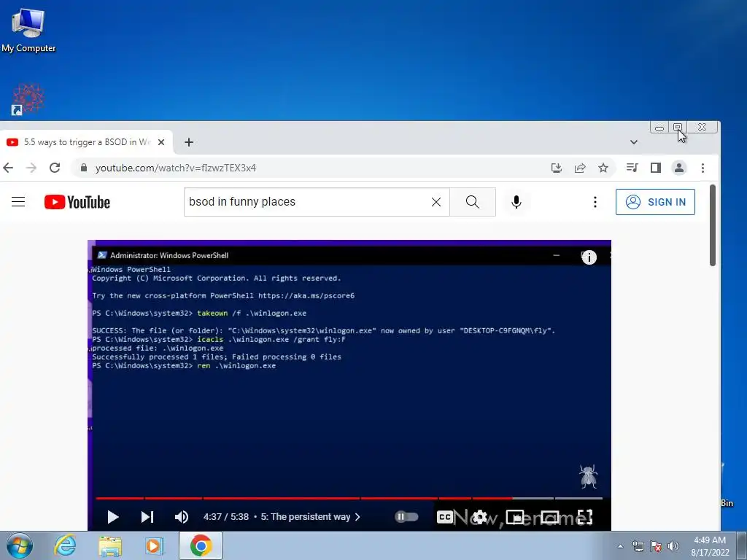Screen dimensions: 747x560
Task: Open the channel fly watermark in video
Action: (589, 476)
